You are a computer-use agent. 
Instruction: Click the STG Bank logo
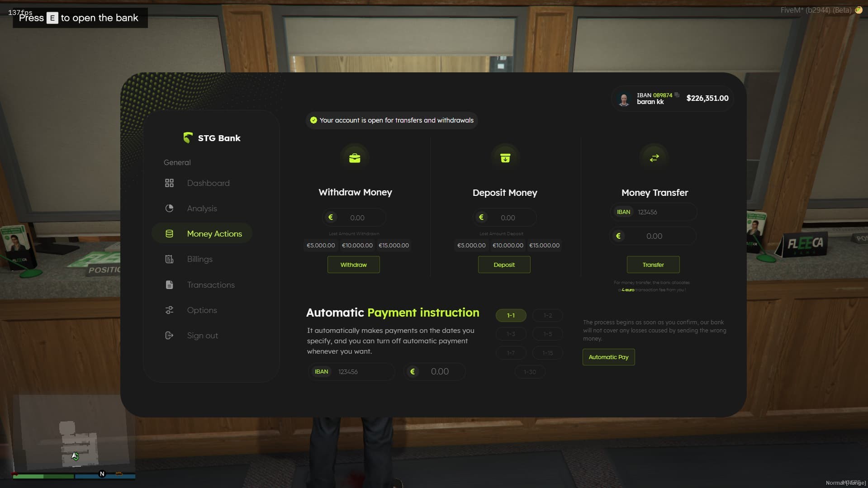[x=189, y=137]
